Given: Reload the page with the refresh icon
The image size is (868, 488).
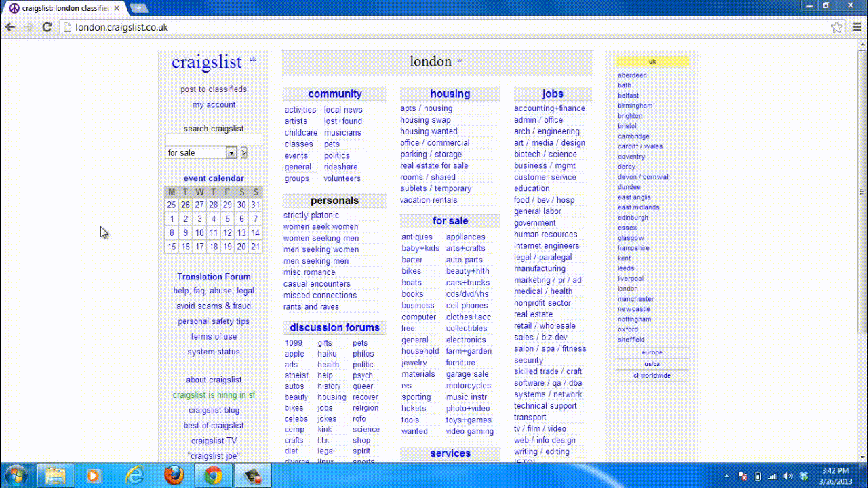Looking at the screenshot, I should coord(47,27).
